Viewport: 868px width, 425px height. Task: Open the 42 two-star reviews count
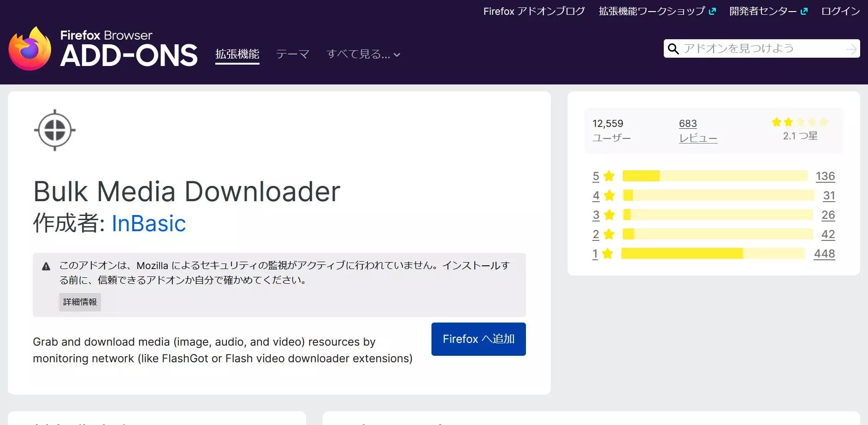[x=828, y=234]
